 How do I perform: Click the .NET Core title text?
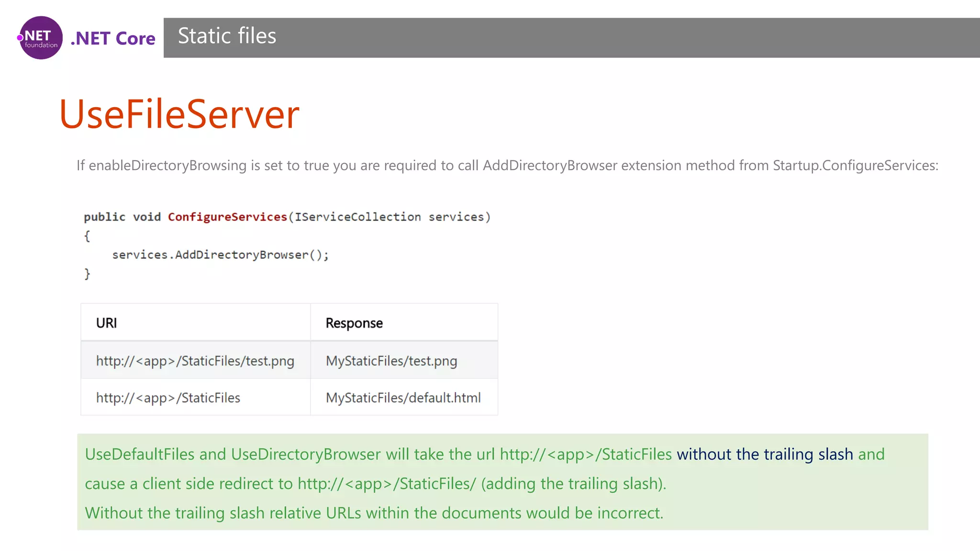click(113, 38)
